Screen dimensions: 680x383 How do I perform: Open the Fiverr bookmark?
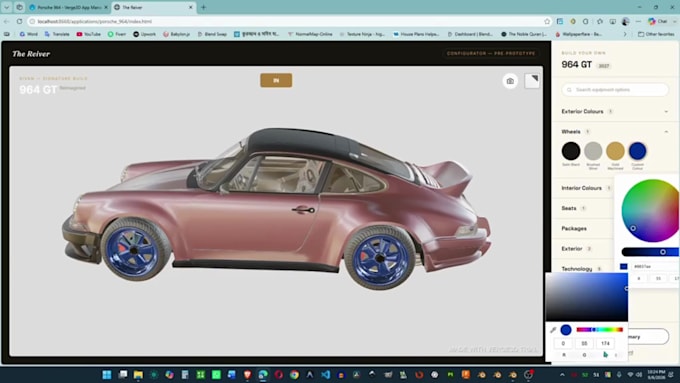(x=117, y=34)
